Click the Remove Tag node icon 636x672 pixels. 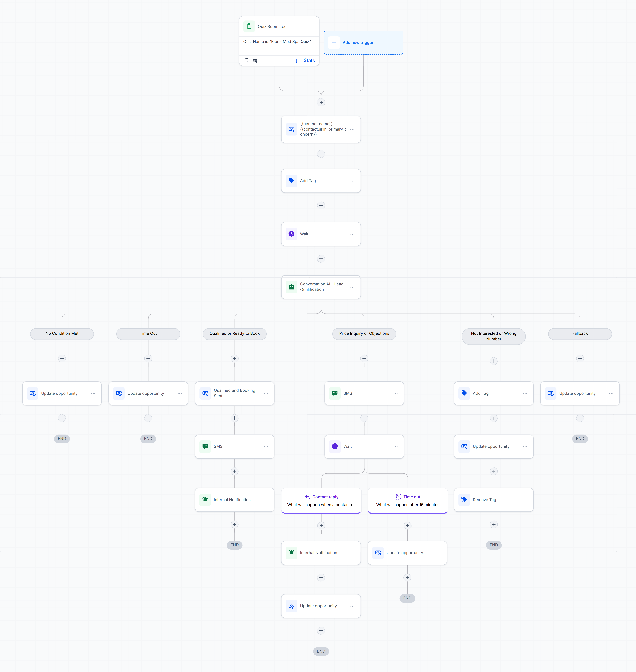click(464, 500)
